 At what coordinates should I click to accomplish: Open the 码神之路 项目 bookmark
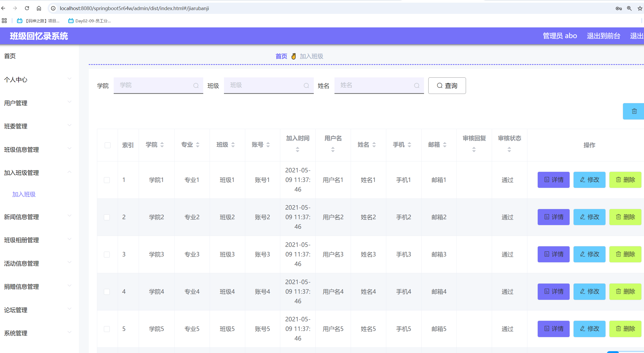point(38,21)
